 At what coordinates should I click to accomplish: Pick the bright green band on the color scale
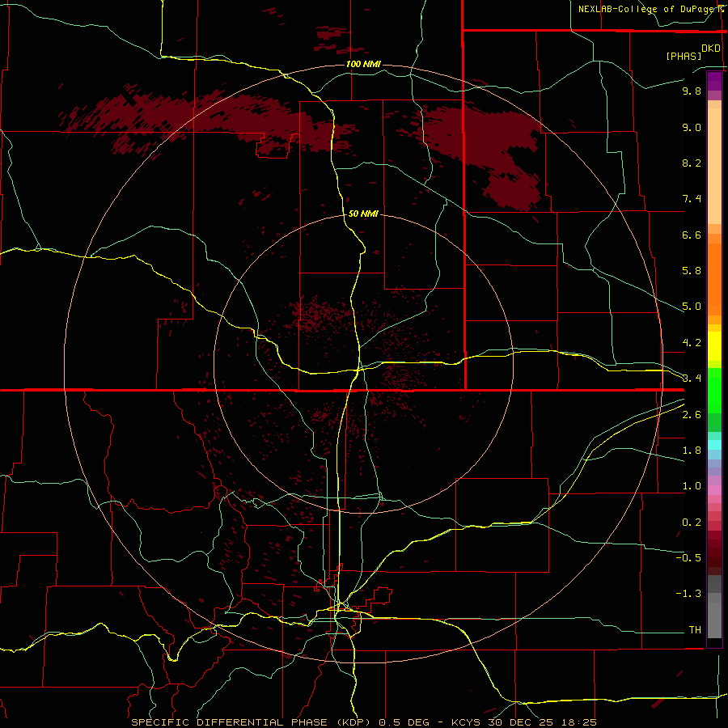pyautogui.click(x=714, y=390)
